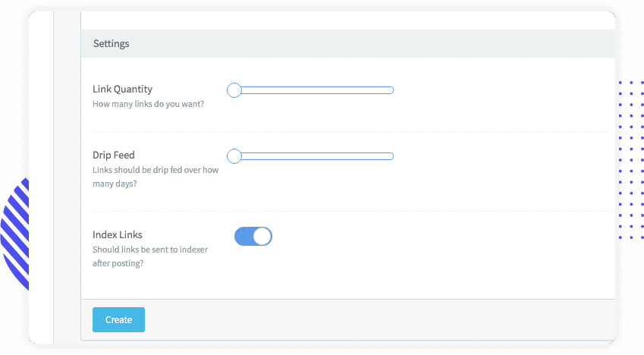
Task: Click the middle of Drip Feed slider track
Action: [314, 156]
